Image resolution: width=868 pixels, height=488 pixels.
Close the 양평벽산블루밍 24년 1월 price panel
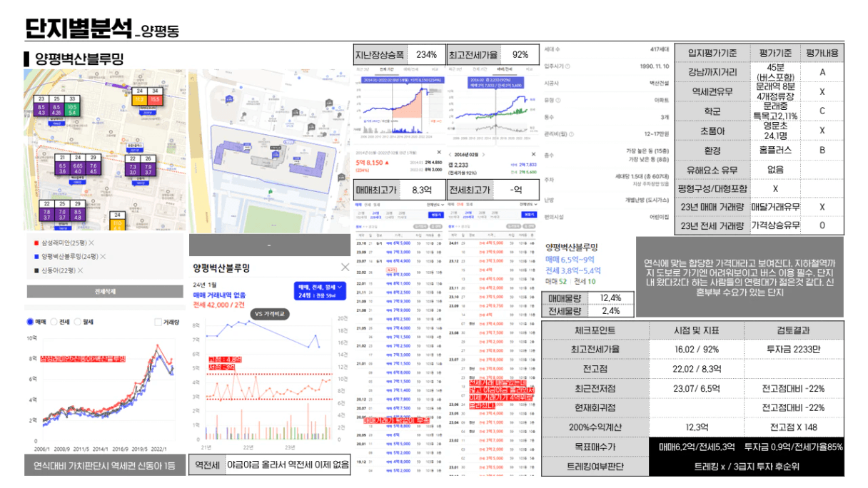click(x=345, y=267)
